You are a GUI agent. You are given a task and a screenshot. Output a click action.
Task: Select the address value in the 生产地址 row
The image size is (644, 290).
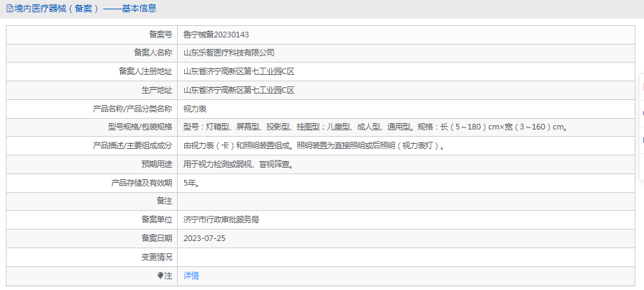click(239, 91)
